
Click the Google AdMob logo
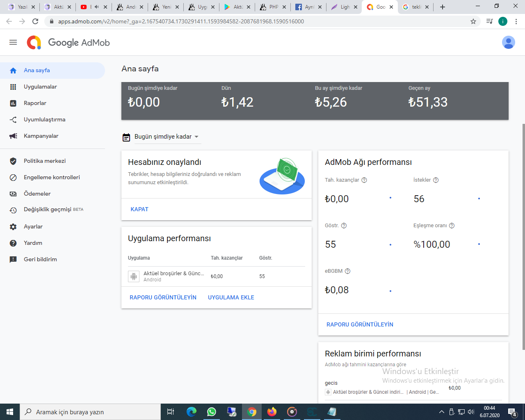click(x=68, y=43)
